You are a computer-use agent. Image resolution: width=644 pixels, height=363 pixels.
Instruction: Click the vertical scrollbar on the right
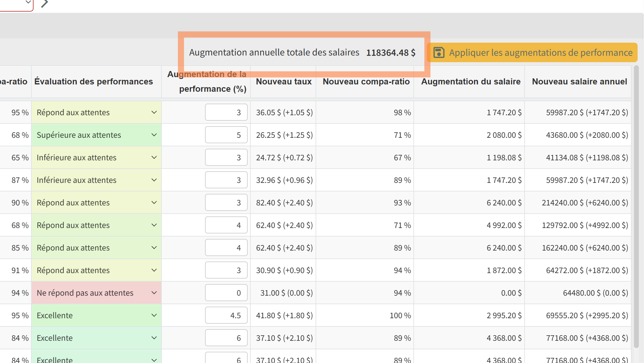pyautogui.click(x=636, y=207)
